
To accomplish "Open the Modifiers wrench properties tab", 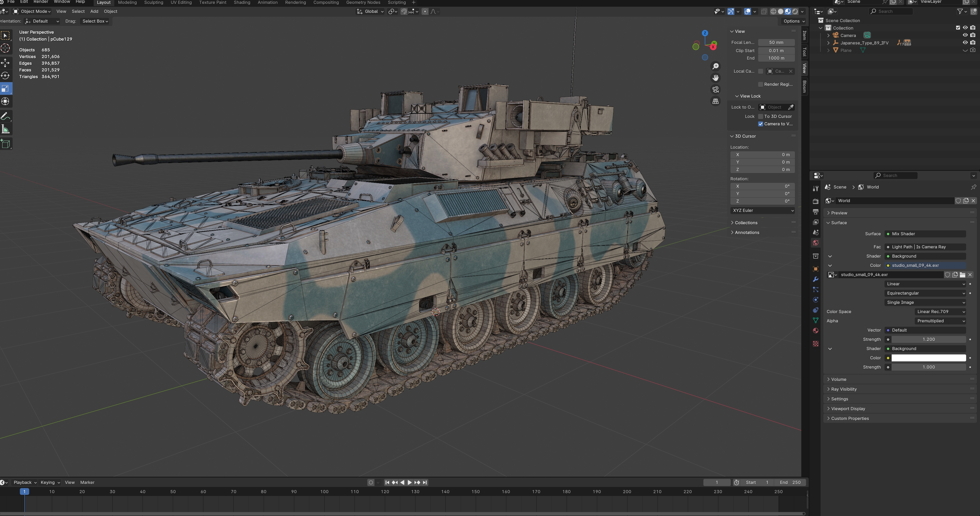I will 815,279.
